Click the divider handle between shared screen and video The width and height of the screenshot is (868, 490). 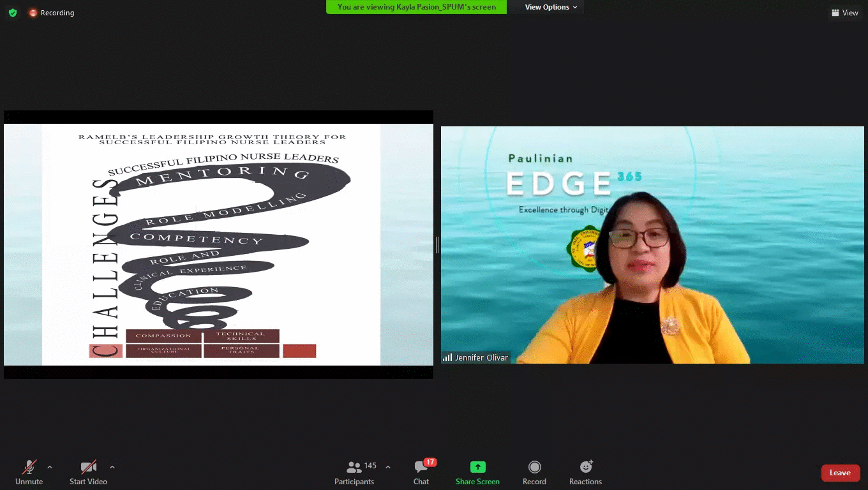pos(437,244)
